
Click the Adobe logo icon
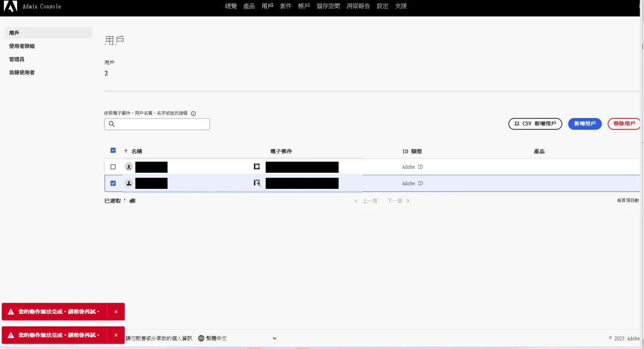pos(11,7)
